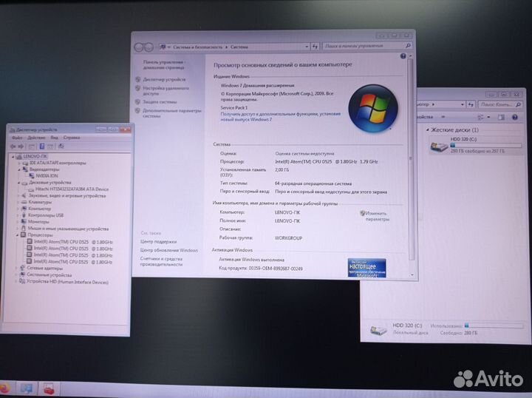The height and width of the screenshot is (398, 532).
Task: Collapse the Видеоадаптеры node
Action: point(19,169)
